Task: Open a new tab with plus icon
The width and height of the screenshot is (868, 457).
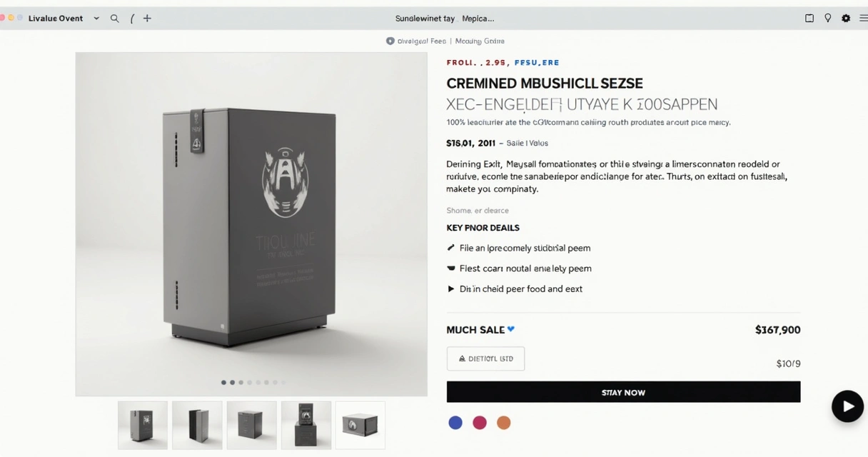Action: click(x=147, y=19)
